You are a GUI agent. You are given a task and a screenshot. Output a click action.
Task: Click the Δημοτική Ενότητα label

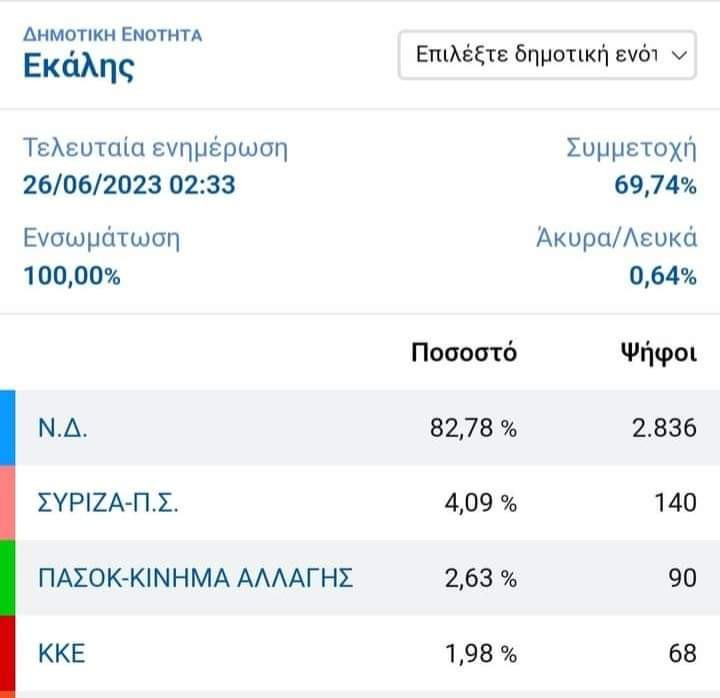(112, 35)
